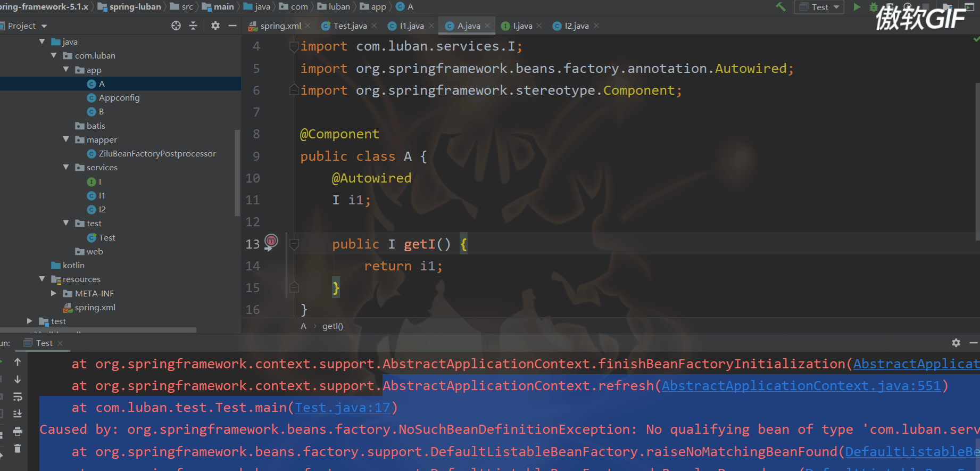Click fold end marker at line 15
Image resolution: width=980 pixels, height=471 pixels.
click(294, 288)
